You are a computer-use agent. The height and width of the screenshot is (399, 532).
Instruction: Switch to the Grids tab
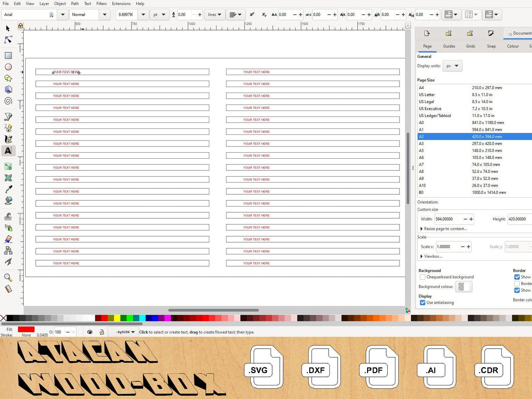coord(471,46)
